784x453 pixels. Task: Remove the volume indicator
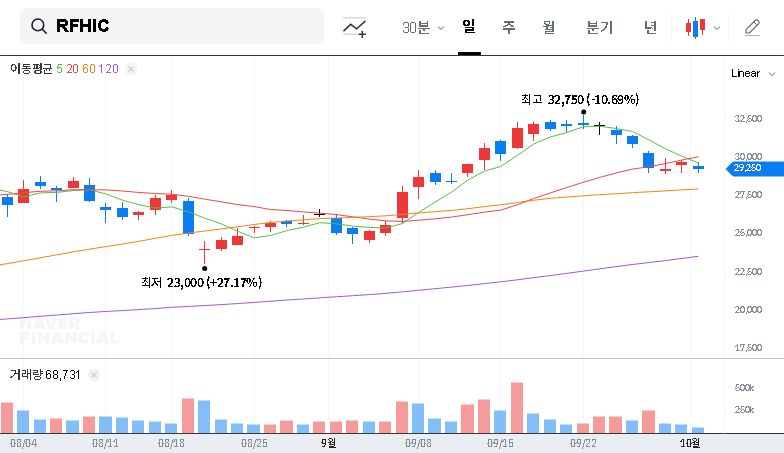click(x=94, y=374)
